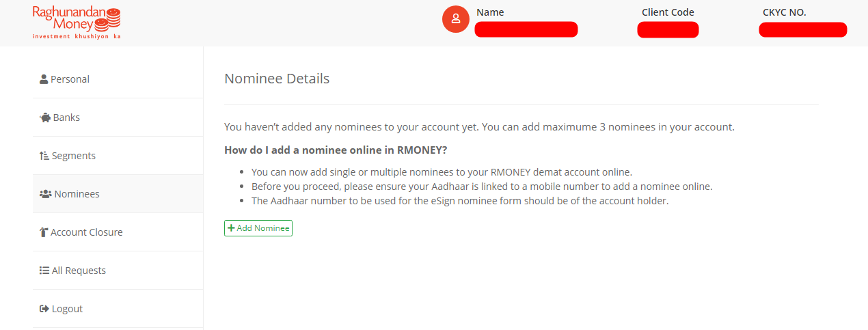Click the Personal user icon in sidebar
Screen dimensions: 868x330
44,79
